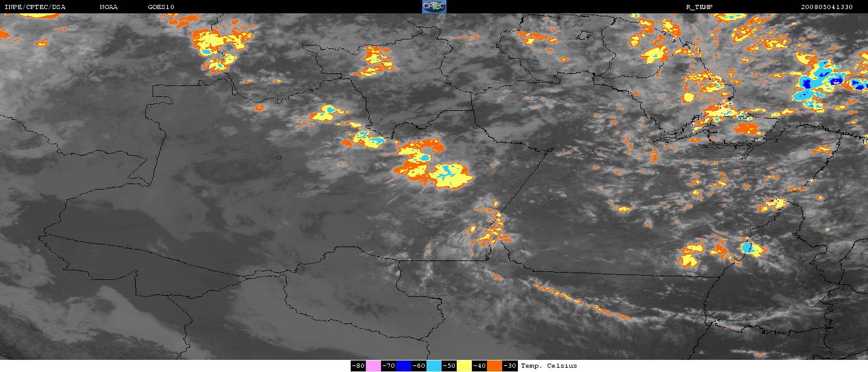Click the R_TEMP product label
Screen dimensions: 868x372
click(x=699, y=7)
